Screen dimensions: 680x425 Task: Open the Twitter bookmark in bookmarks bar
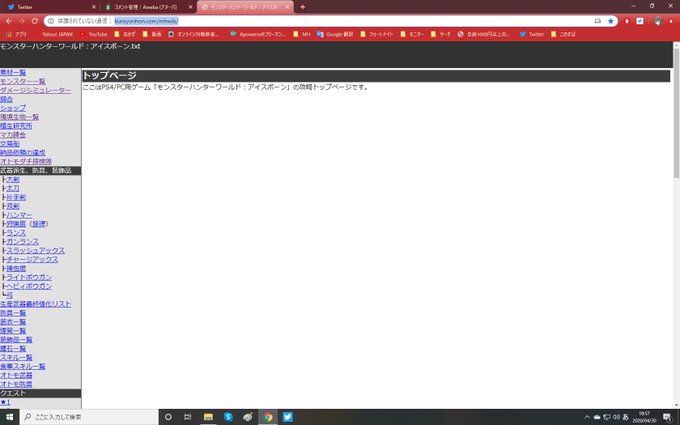[x=532, y=34]
